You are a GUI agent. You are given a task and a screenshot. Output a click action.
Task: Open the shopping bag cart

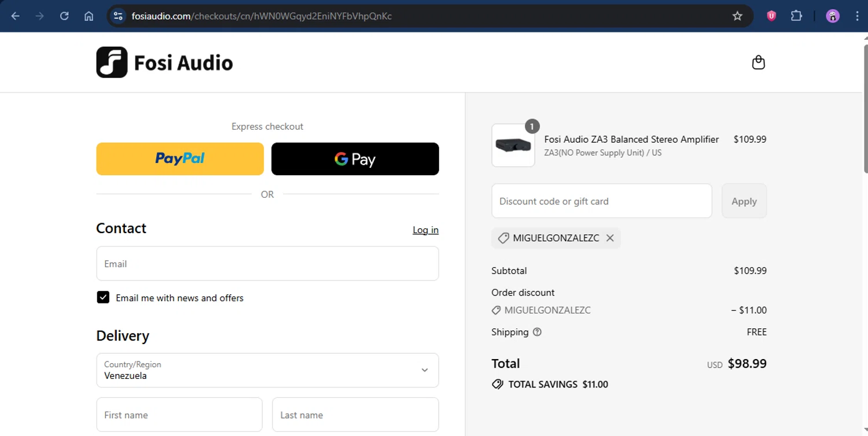pyautogui.click(x=758, y=62)
